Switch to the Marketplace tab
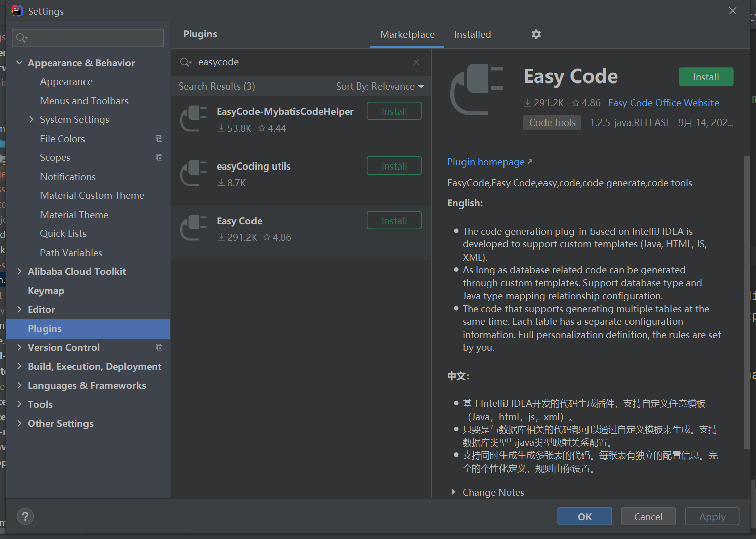The image size is (756, 539). 407,35
